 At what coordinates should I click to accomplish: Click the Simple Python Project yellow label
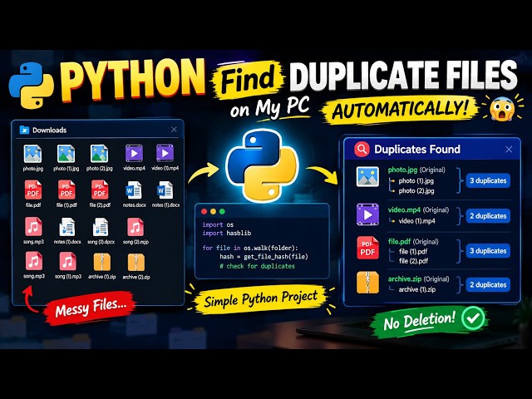pyautogui.click(x=260, y=299)
